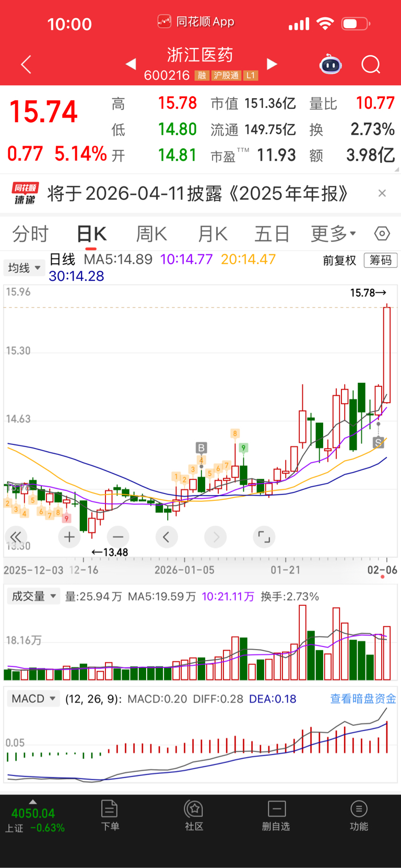Switch to 分时 intraday tab
The image size is (401, 868).
pyautogui.click(x=30, y=233)
